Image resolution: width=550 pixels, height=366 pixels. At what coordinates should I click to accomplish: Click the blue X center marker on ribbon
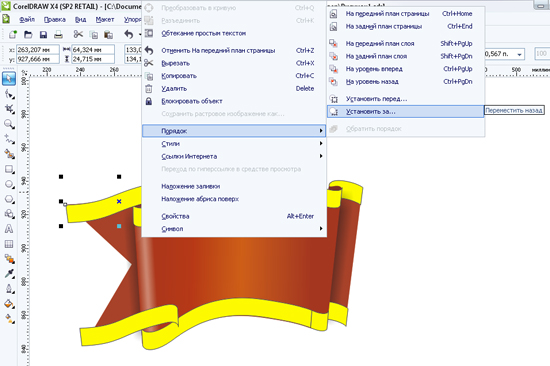coord(119,201)
